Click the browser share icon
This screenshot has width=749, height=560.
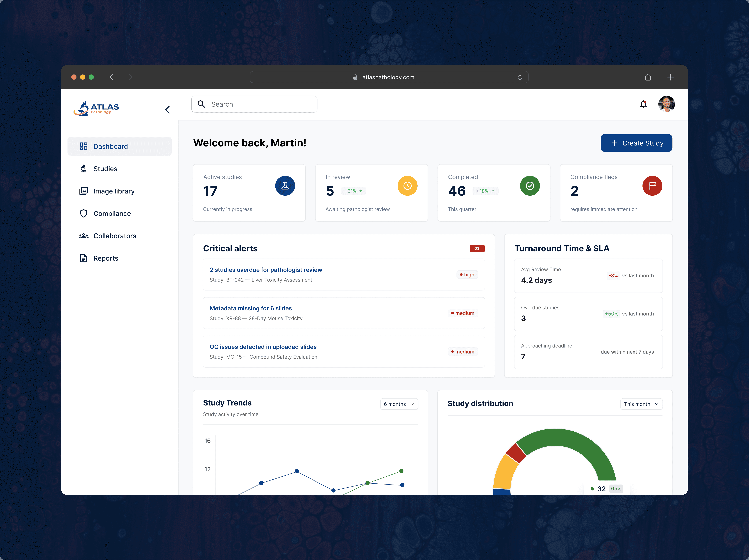tap(648, 77)
